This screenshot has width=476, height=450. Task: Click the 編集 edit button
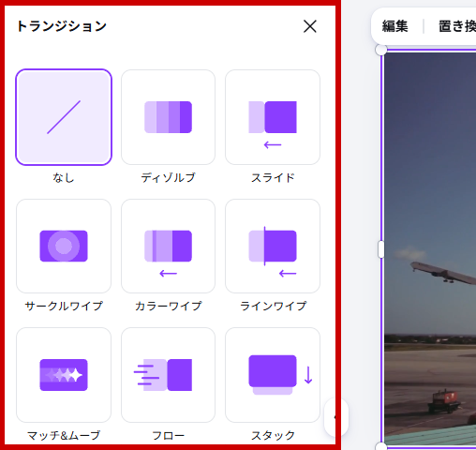395,26
